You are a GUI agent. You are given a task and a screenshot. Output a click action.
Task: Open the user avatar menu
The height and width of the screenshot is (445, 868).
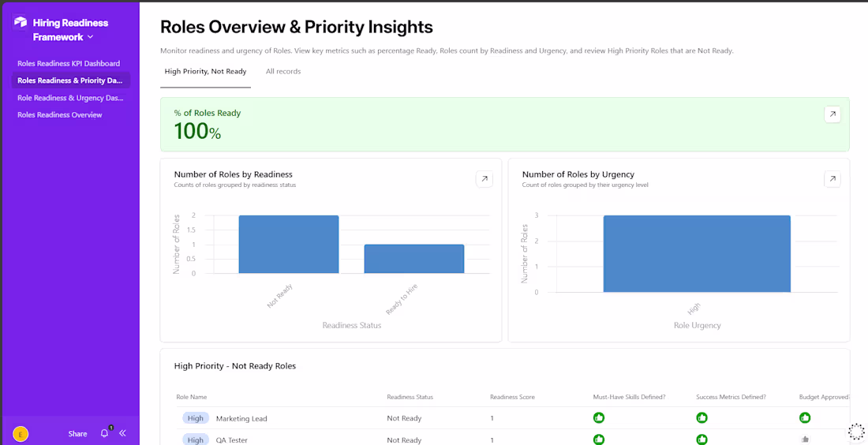coord(21,433)
